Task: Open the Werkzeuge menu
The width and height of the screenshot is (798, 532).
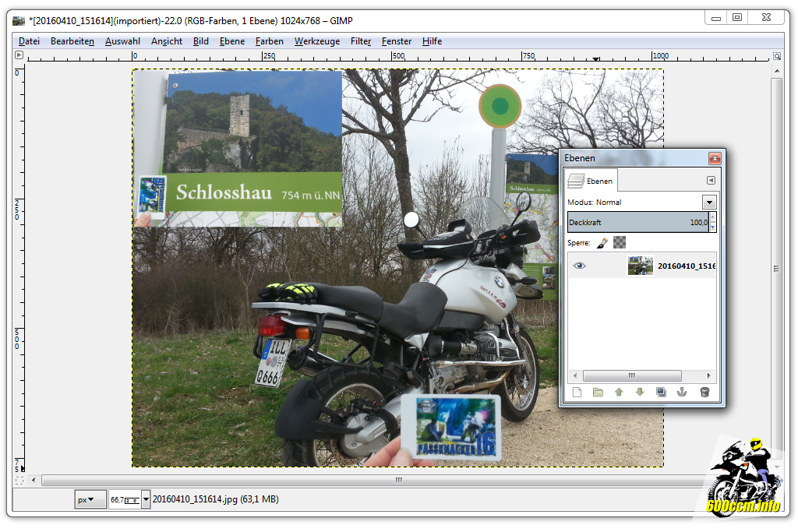Action: coord(316,41)
